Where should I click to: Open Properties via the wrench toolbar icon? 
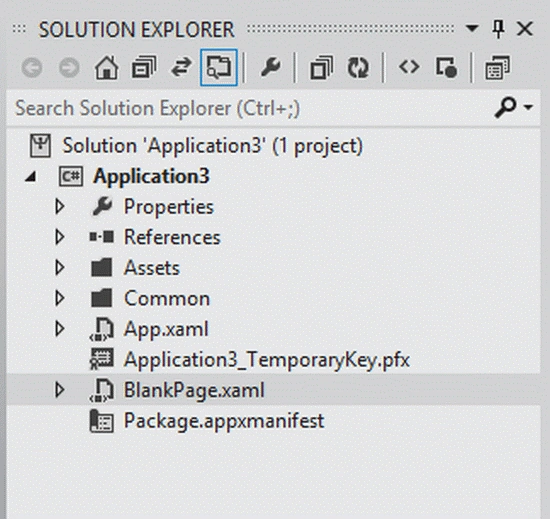(270, 67)
